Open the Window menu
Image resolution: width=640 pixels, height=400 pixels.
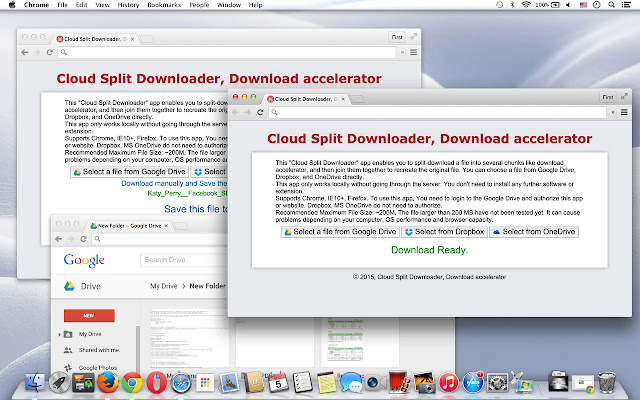tap(229, 5)
